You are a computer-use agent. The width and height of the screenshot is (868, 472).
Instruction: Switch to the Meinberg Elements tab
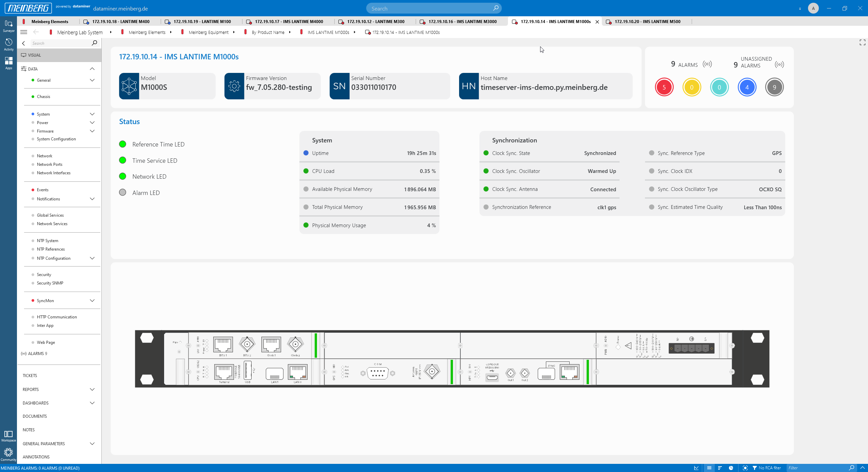[50, 21]
